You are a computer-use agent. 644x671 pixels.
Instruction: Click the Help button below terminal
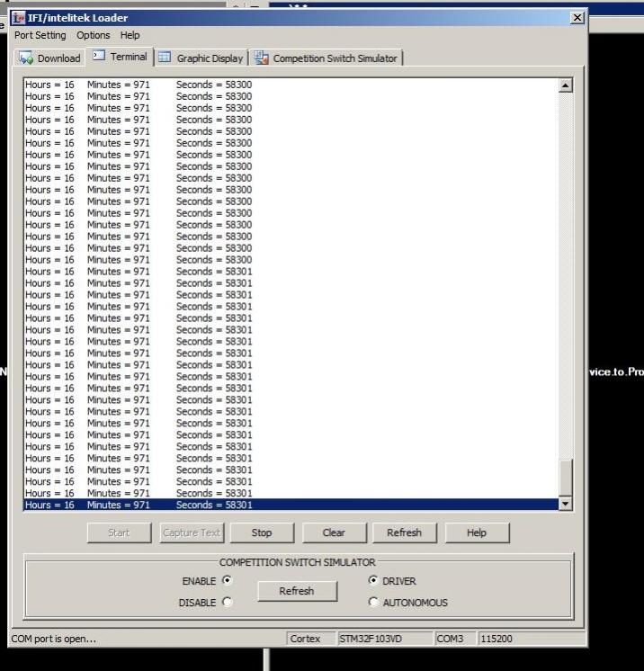click(x=477, y=532)
